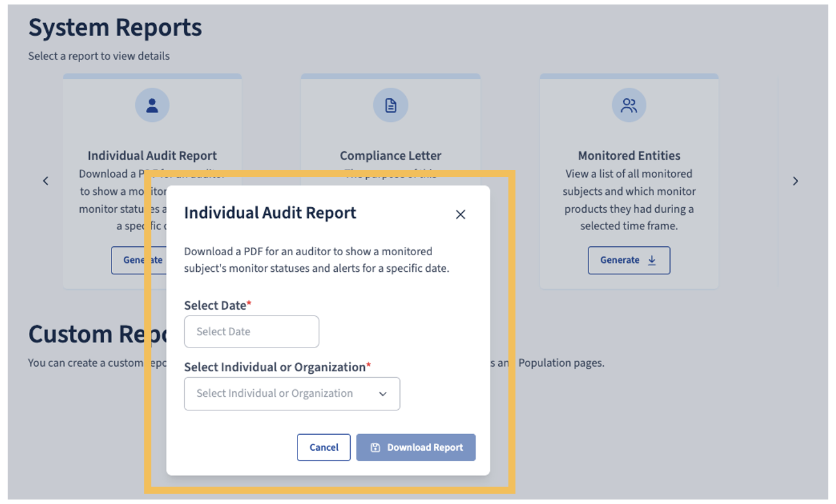Click the Cancel button
Screen dimensions: 836x504
[324, 448]
